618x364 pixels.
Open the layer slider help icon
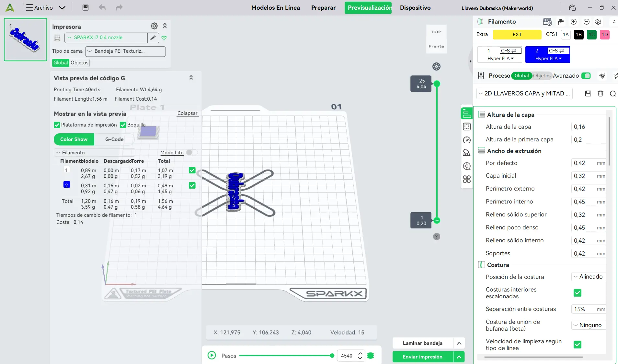[437, 237]
